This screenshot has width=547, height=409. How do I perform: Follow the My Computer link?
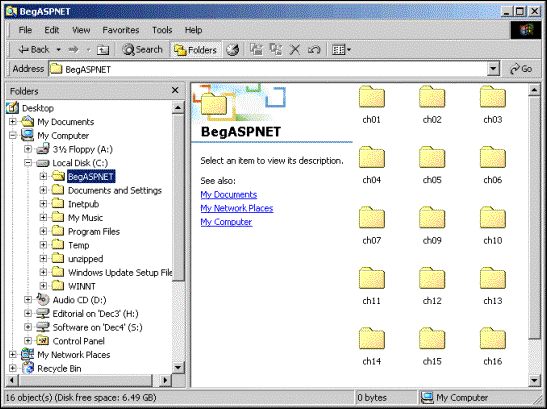tap(226, 222)
